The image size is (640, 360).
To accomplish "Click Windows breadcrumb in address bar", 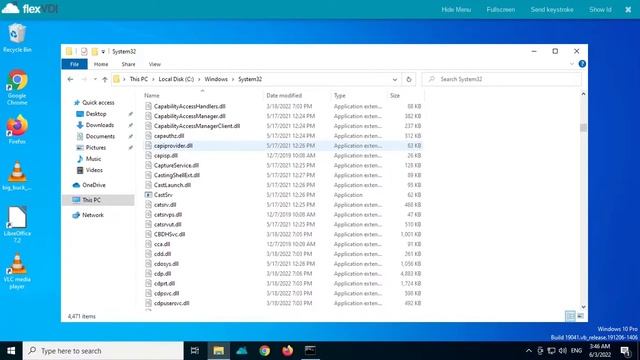I will [216, 79].
